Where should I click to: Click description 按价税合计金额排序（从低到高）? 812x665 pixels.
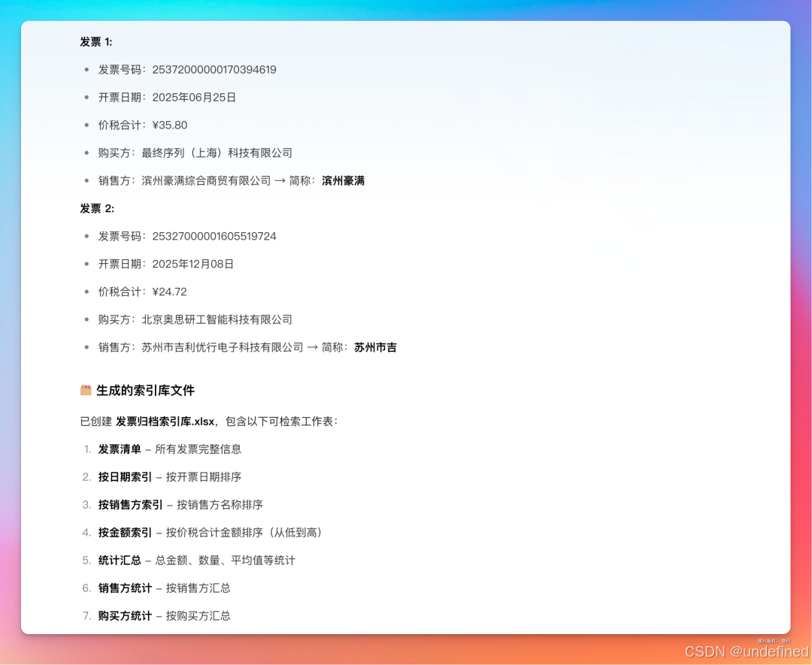(247, 533)
